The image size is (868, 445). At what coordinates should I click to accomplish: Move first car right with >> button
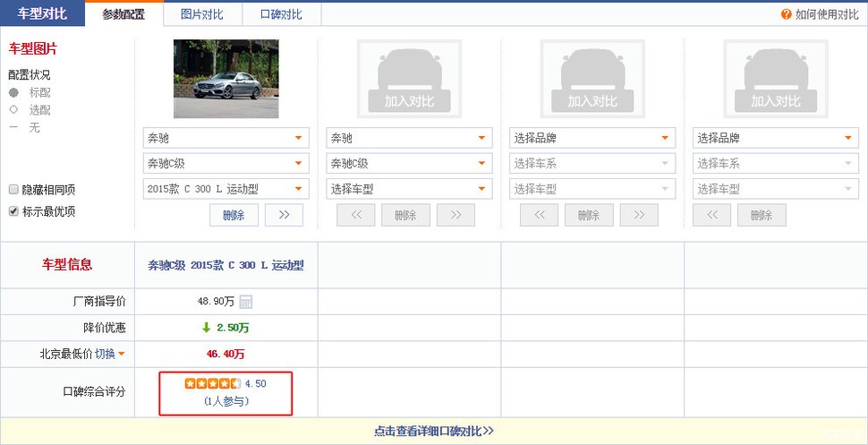tap(284, 215)
